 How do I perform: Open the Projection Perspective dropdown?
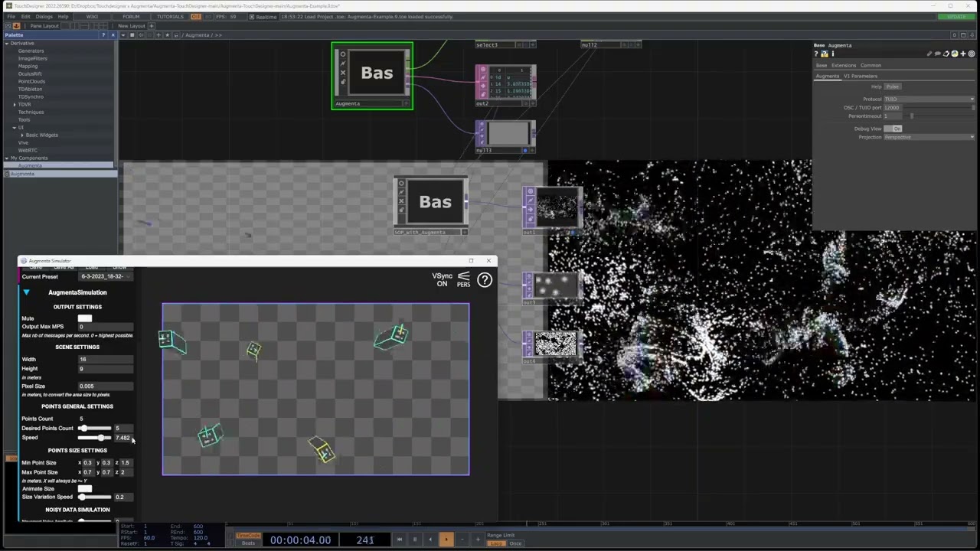tap(929, 137)
